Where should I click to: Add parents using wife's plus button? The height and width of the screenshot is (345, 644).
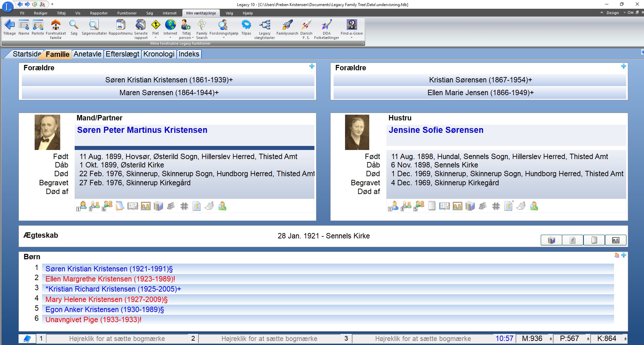tap(623, 66)
